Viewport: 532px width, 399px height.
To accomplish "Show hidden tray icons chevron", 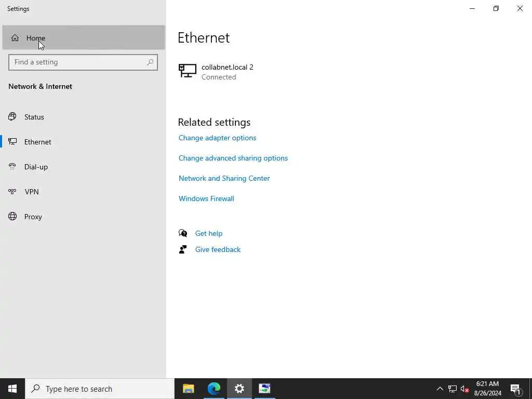I will coord(440,389).
